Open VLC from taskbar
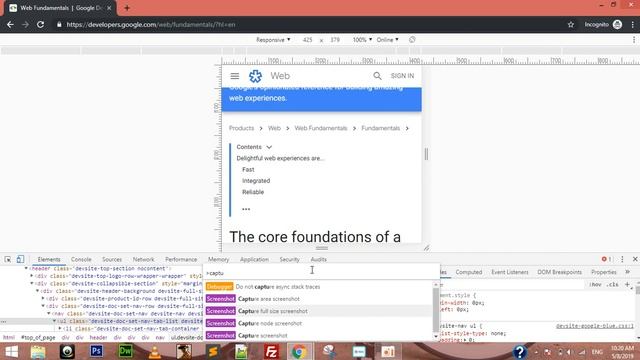Image resolution: width=640 pixels, height=360 pixels. pos(155,351)
